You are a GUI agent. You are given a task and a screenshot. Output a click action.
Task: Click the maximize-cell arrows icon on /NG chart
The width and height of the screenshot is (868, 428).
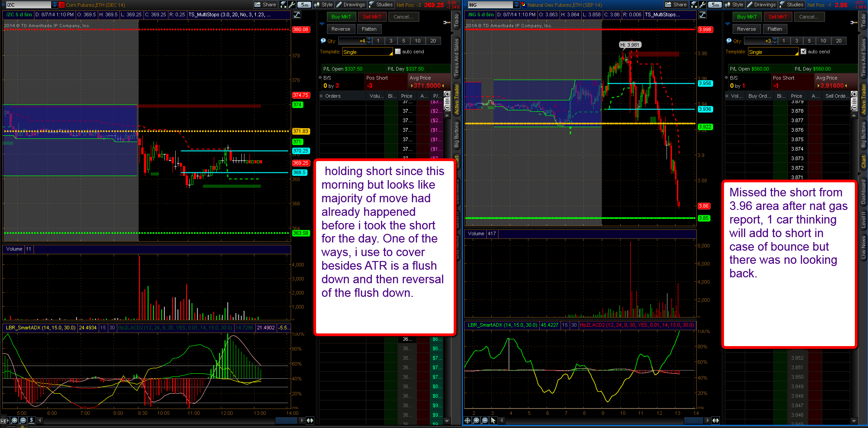(x=694, y=5)
